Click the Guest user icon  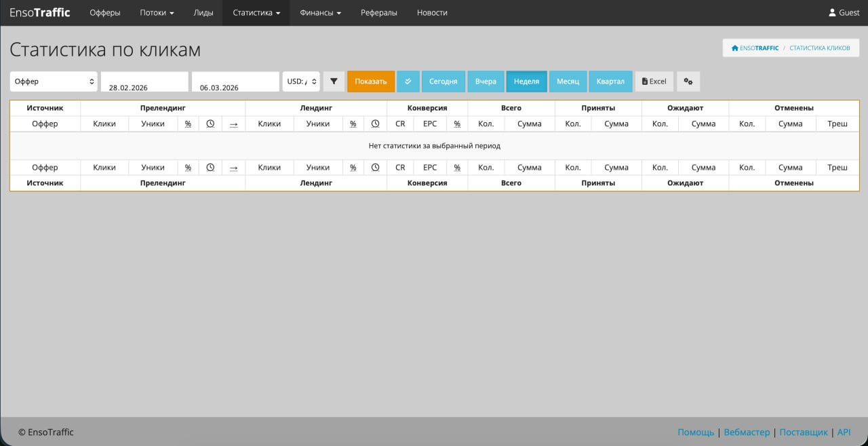[832, 13]
